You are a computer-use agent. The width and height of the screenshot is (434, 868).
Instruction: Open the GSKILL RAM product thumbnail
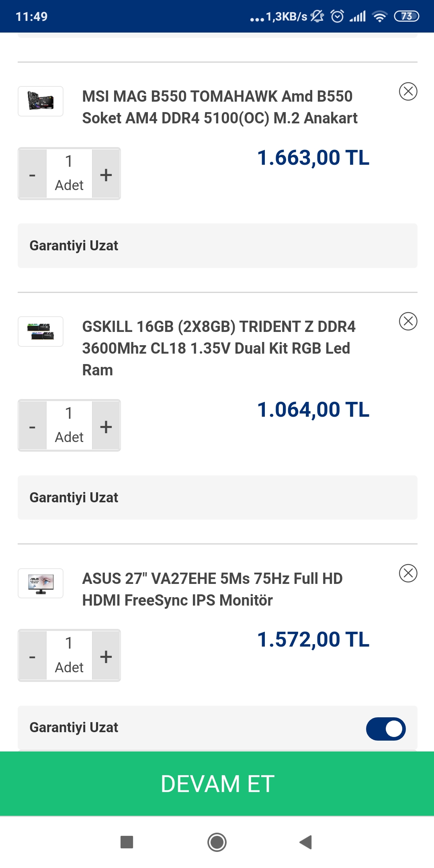(x=41, y=332)
